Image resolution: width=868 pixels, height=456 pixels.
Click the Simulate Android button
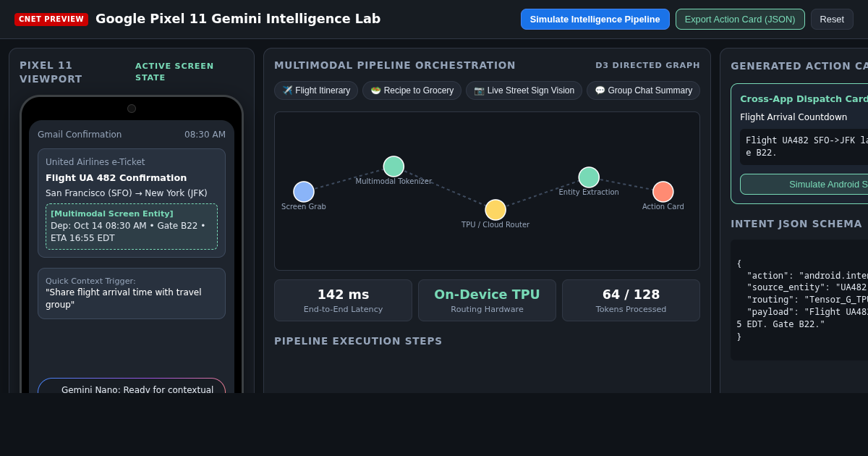tap(804, 184)
